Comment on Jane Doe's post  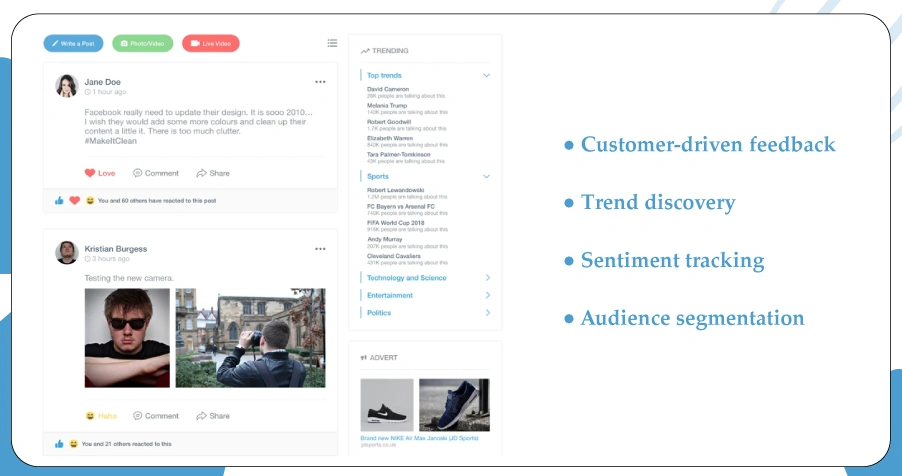point(156,173)
